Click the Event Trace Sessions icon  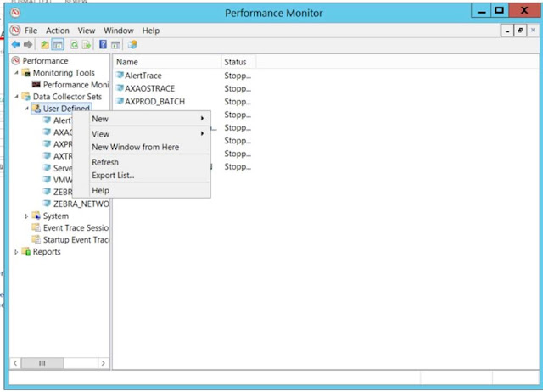(x=36, y=227)
